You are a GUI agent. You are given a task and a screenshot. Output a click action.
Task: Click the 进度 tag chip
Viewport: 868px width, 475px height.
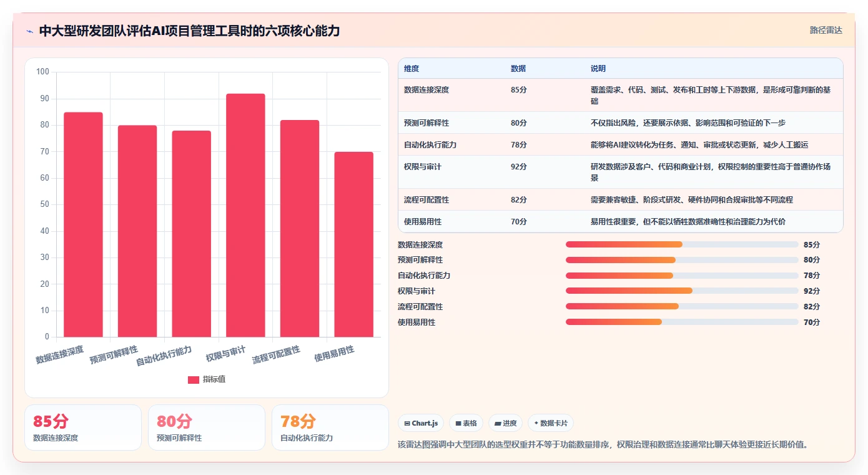(505, 423)
